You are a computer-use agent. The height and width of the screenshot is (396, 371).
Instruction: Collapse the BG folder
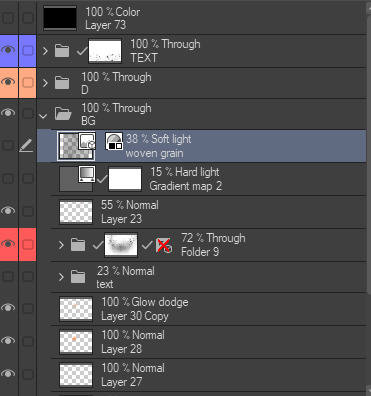[x=43, y=116]
